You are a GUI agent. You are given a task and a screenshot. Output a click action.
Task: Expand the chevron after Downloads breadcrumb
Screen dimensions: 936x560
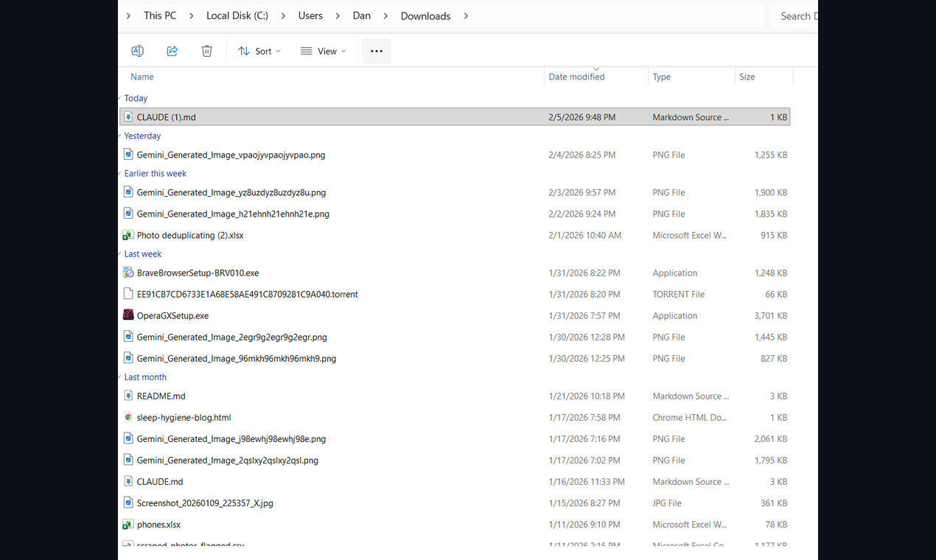coord(466,15)
